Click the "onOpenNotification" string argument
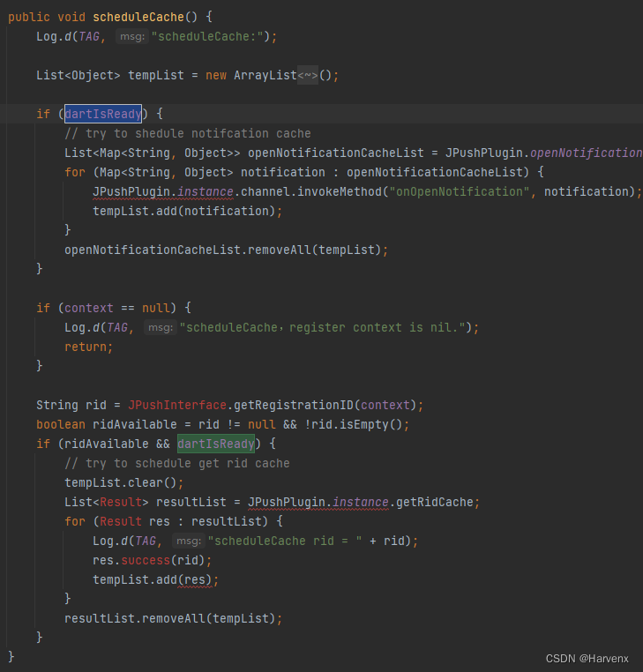The image size is (643, 672). coord(460,191)
